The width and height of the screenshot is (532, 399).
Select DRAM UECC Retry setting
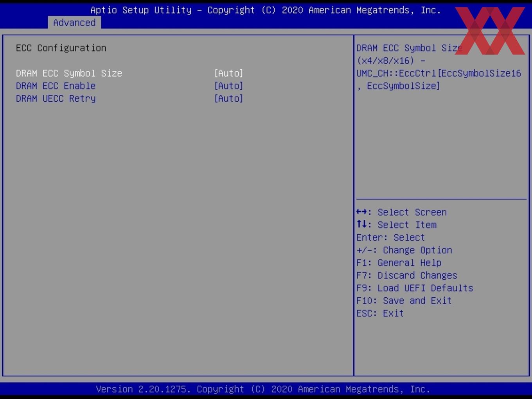56,98
